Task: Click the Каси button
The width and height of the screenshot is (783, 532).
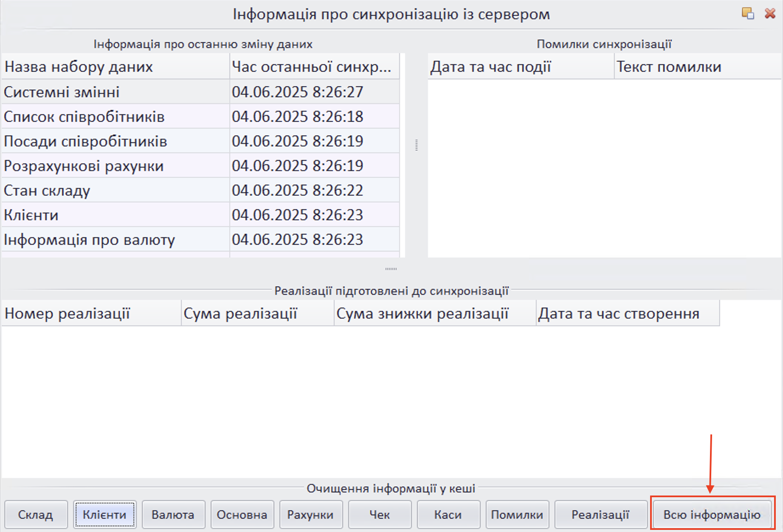Action: (x=448, y=515)
